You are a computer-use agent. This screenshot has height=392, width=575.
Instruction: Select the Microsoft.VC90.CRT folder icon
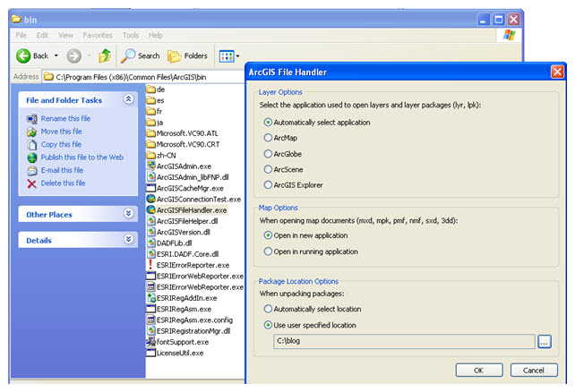tap(150, 144)
